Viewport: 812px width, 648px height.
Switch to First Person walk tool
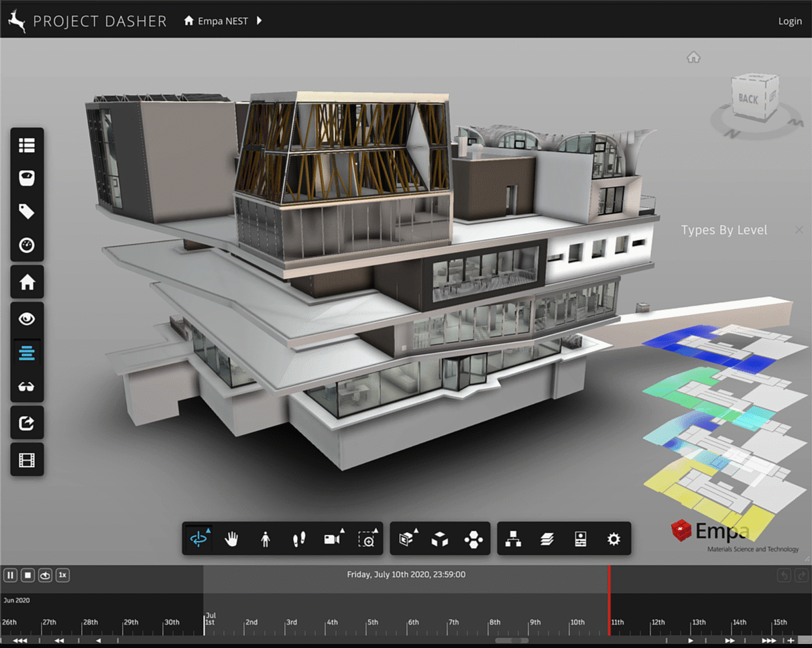coord(266,539)
